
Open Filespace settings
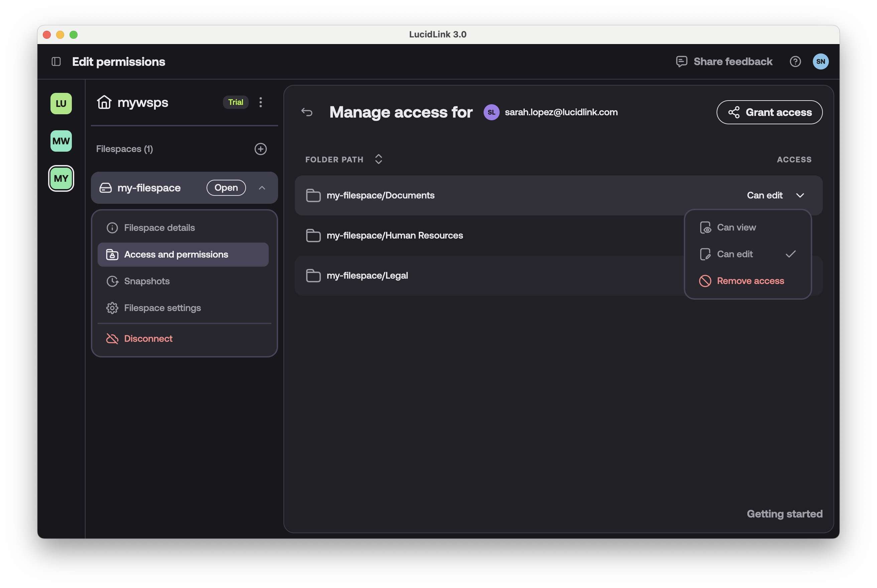pyautogui.click(x=183, y=308)
